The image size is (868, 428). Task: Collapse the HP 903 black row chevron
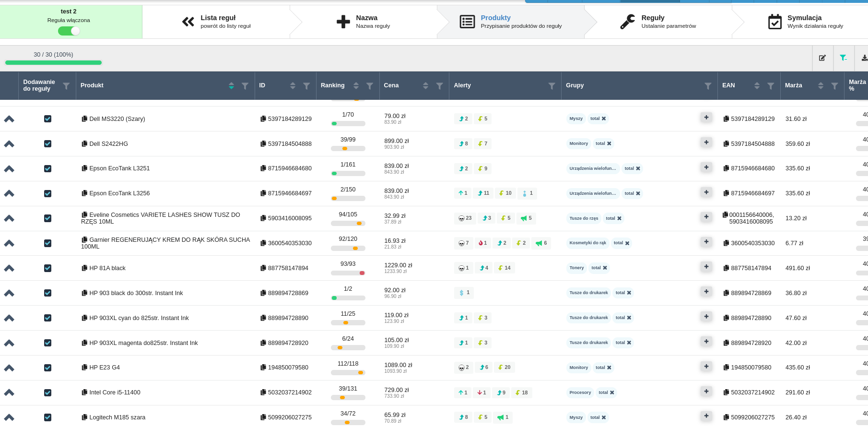pyautogui.click(x=9, y=293)
